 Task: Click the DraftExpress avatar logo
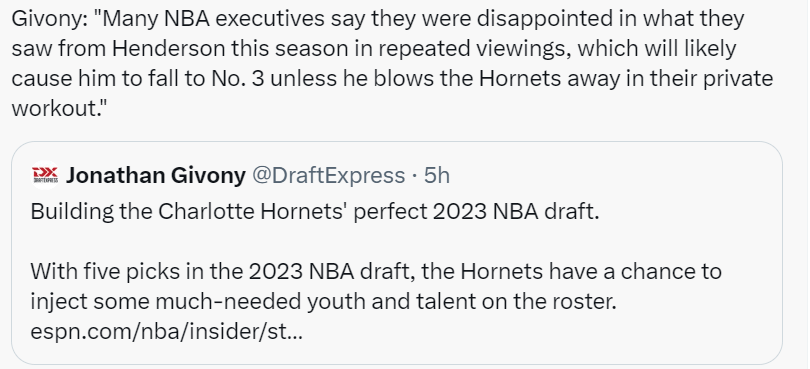pos(45,176)
